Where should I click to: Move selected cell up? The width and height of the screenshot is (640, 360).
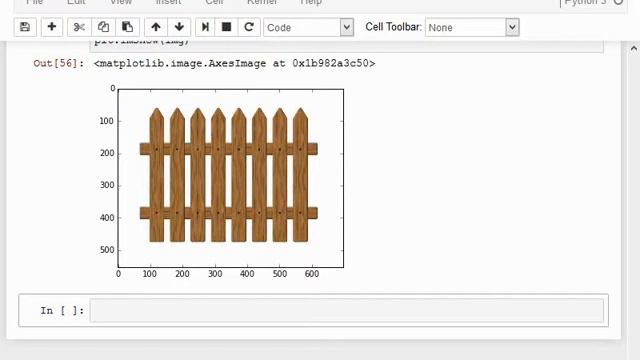click(156, 27)
